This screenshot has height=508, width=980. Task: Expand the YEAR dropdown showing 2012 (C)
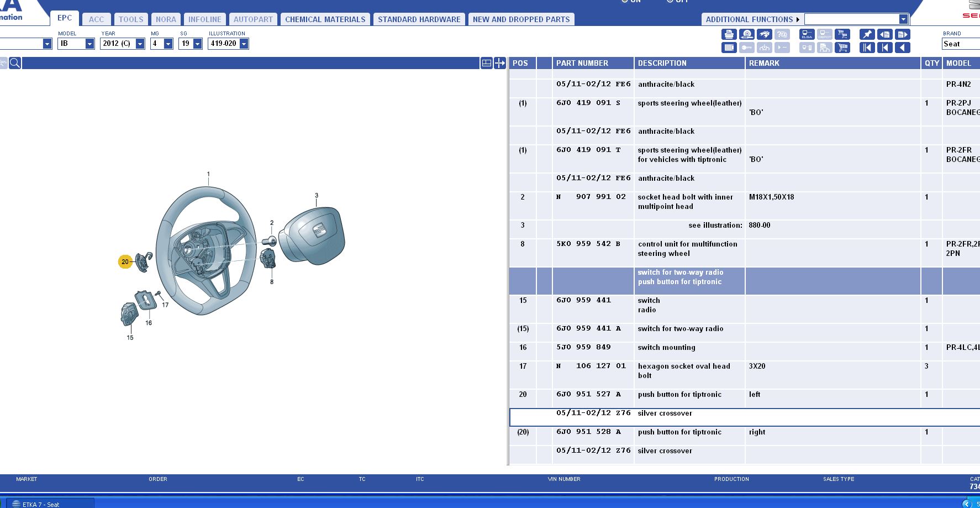click(140, 44)
